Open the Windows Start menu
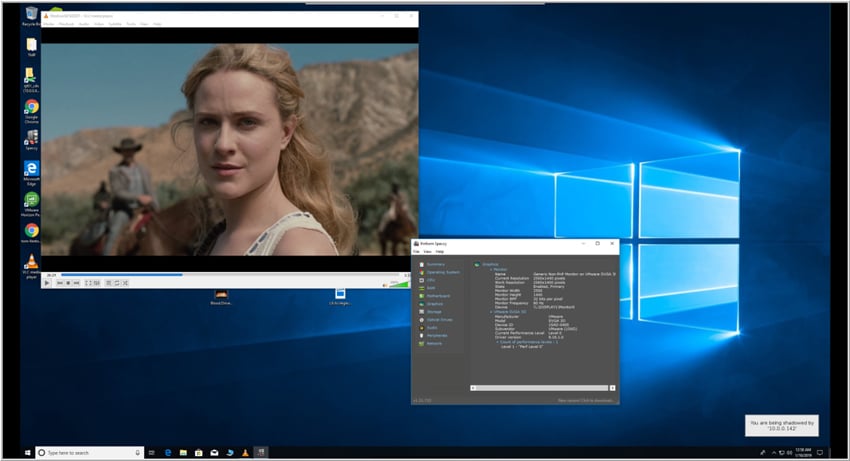The height and width of the screenshot is (461, 850). [28, 452]
